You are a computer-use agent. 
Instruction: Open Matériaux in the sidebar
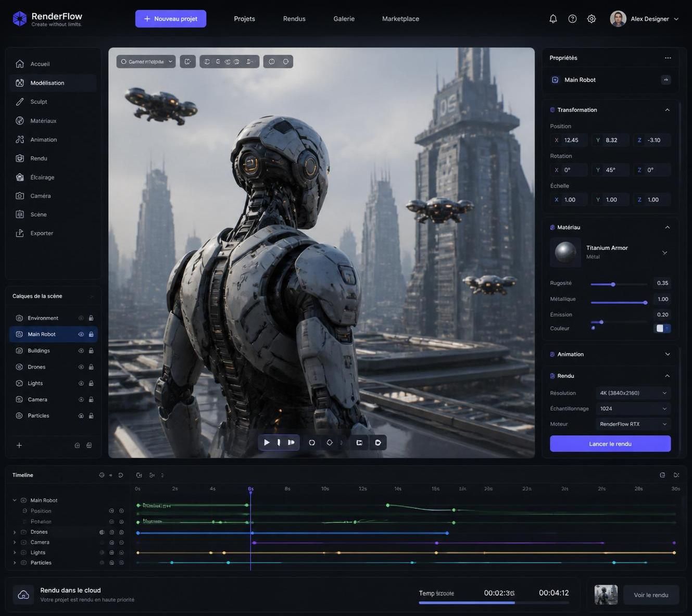click(x=53, y=121)
